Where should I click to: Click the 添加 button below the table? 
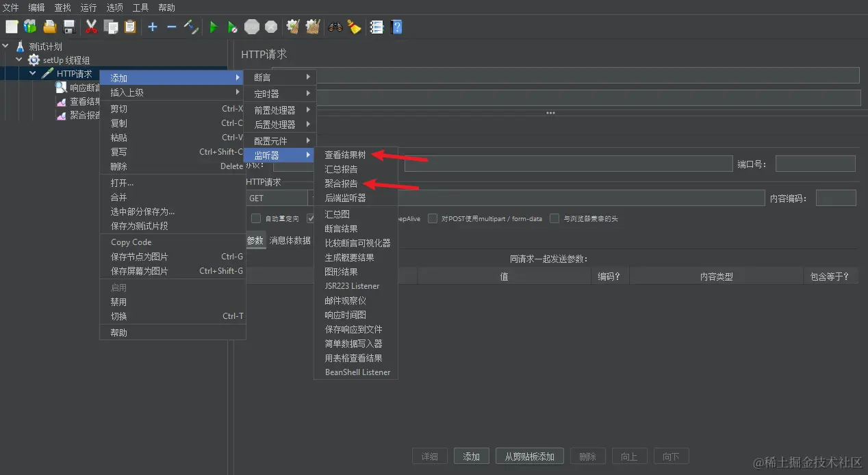click(x=471, y=457)
